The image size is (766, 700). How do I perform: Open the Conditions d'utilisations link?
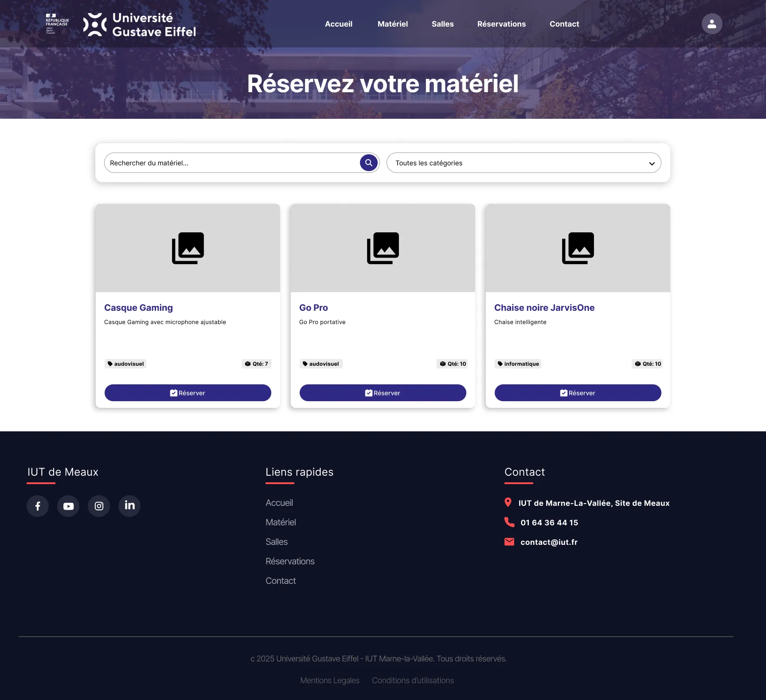coord(413,680)
